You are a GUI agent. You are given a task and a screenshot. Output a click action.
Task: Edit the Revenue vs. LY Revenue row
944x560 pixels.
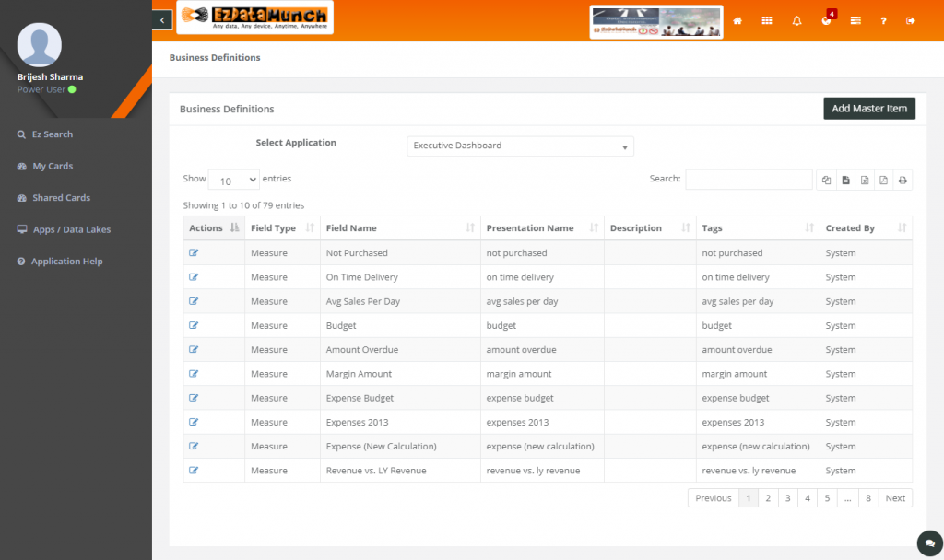194,470
